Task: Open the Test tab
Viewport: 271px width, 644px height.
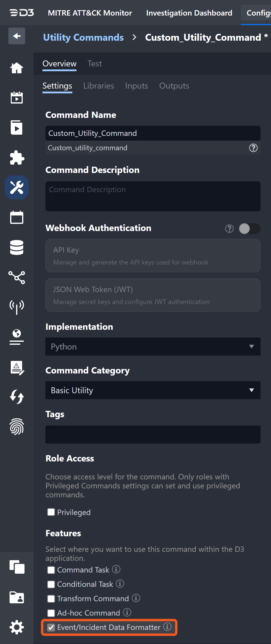Action: point(94,64)
